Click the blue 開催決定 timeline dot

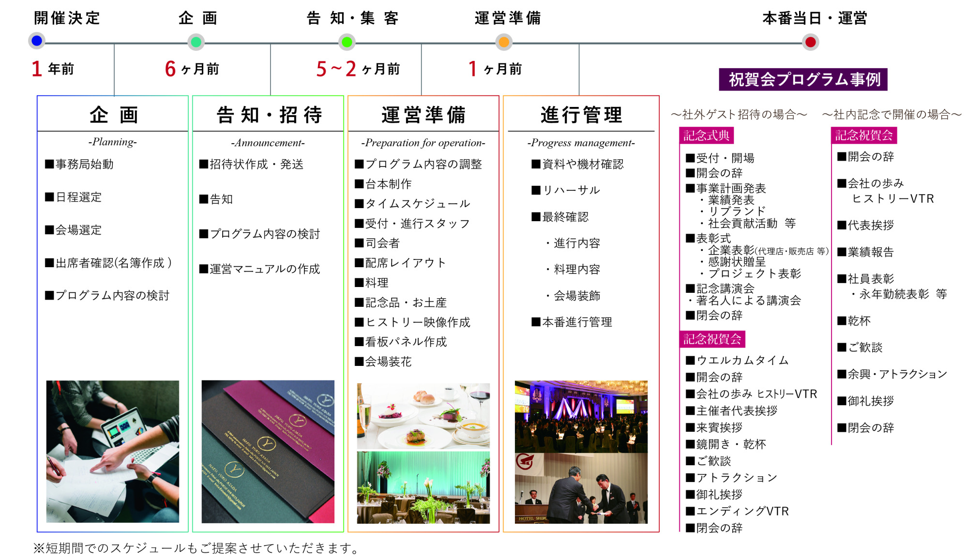tap(37, 41)
